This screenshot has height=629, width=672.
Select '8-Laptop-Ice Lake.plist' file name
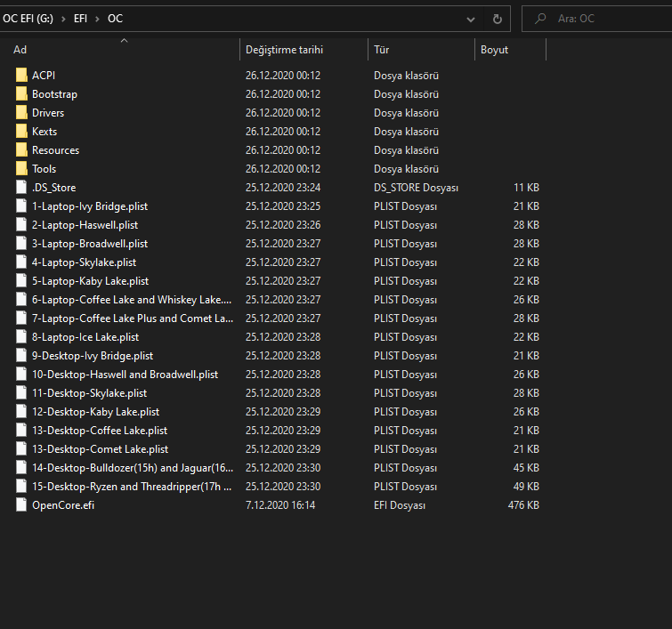tap(85, 337)
